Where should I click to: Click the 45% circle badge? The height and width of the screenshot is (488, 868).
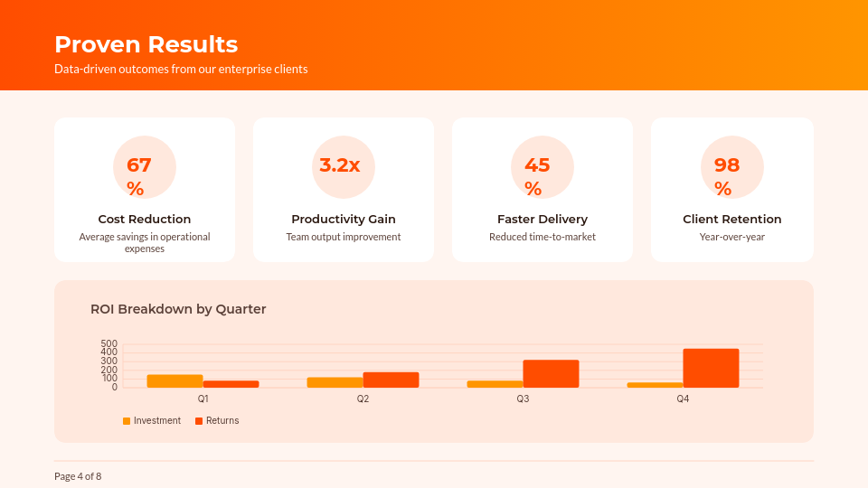pos(542,167)
